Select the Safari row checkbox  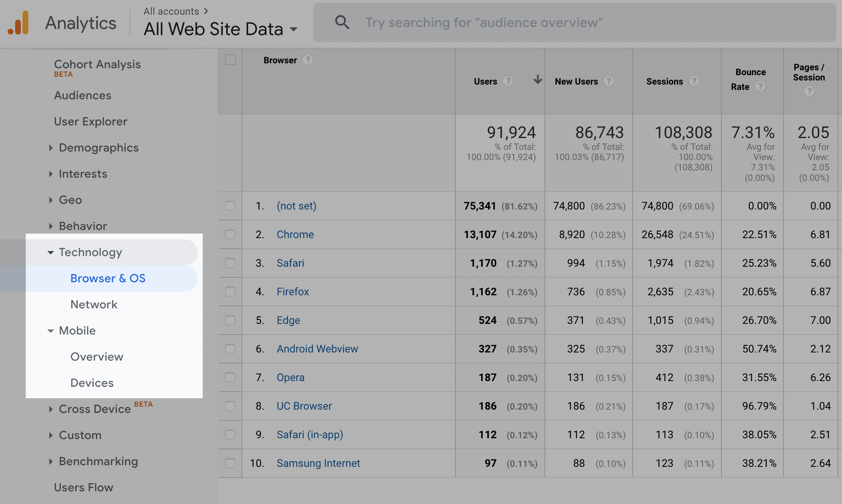pos(230,263)
